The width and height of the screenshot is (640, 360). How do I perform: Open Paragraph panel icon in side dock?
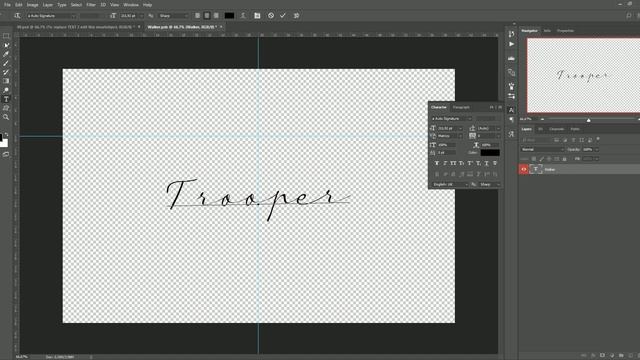(x=511, y=120)
